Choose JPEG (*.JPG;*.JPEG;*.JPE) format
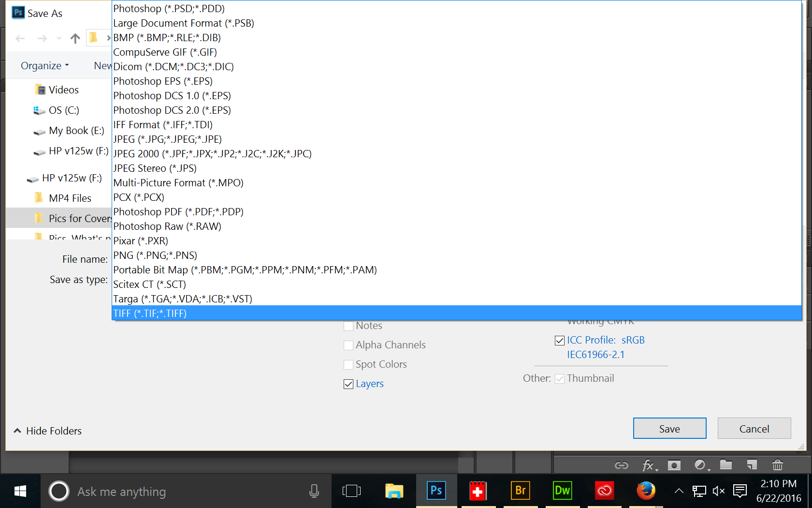 coord(457,139)
